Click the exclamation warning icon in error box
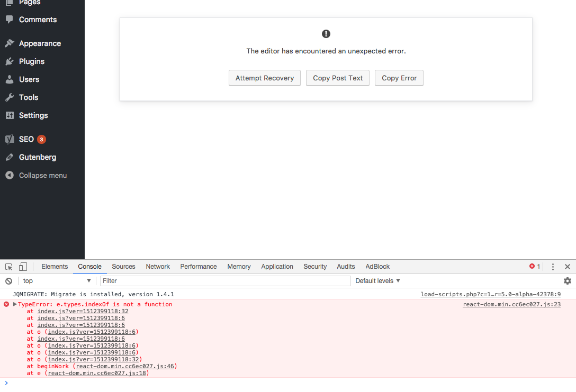Screen dimensions: 576x392 [x=326, y=34]
